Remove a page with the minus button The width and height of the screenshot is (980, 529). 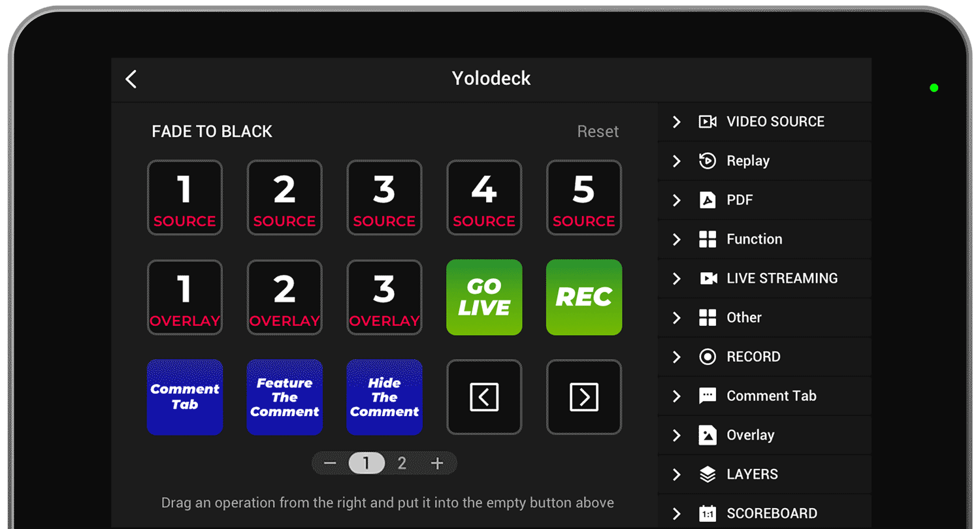[x=330, y=464]
